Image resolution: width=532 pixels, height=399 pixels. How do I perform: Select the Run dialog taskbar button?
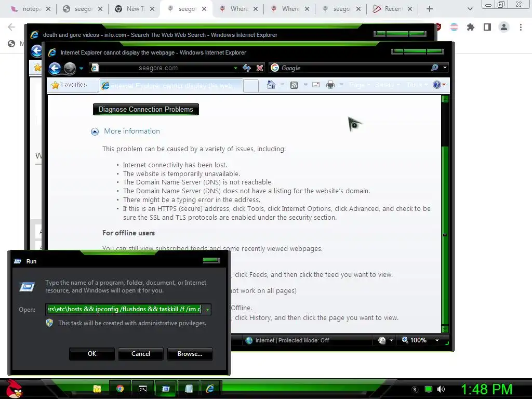click(x=166, y=389)
